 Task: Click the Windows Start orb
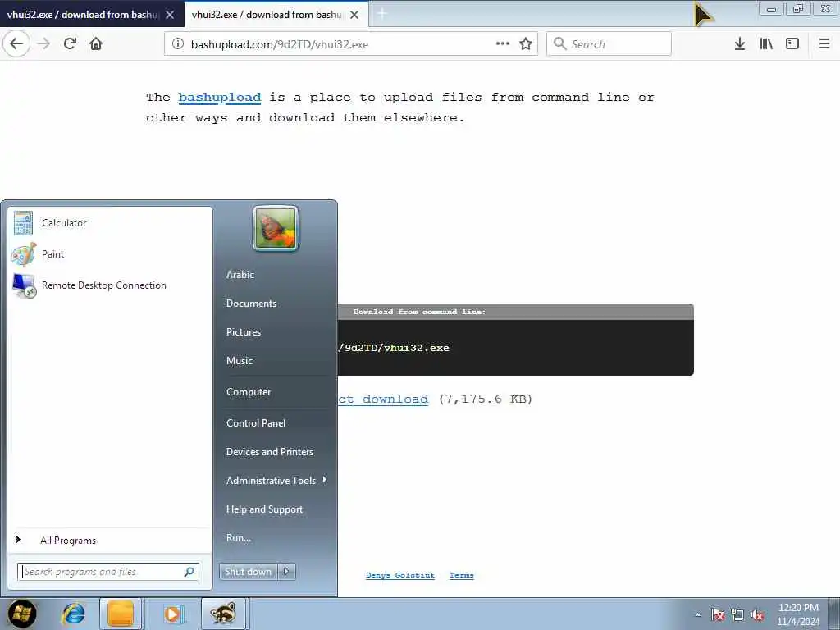tap(21, 614)
